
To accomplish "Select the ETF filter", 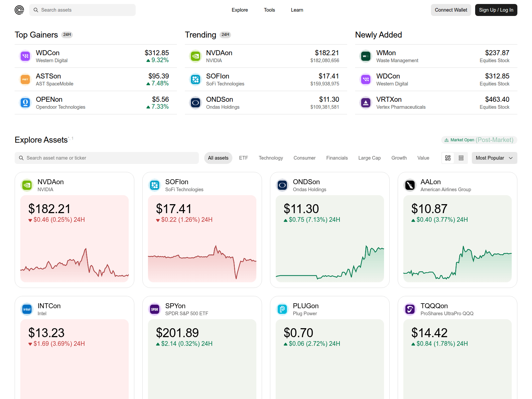I will (x=243, y=158).
